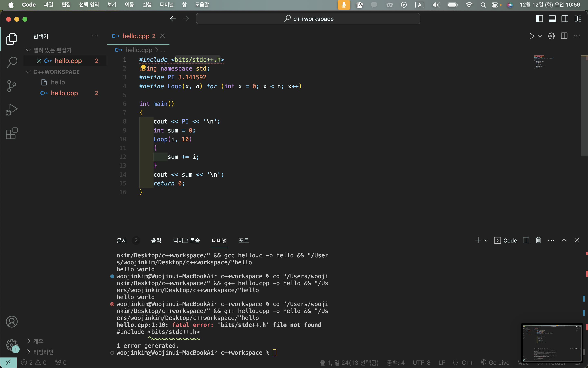Navigate back with the left arrow
Viewport: 588px width, 368px height.
[x=173, y=19]
